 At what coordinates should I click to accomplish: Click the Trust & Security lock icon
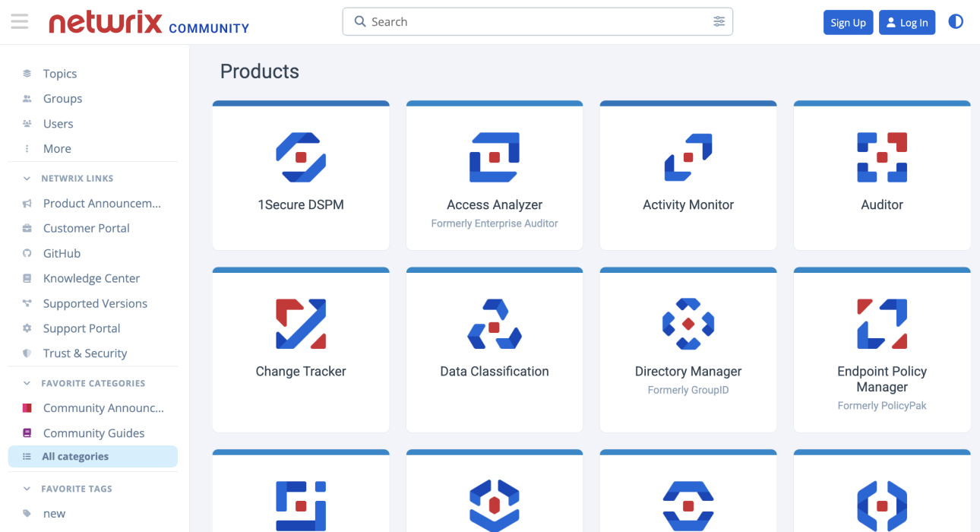click(x=27, y=353)
